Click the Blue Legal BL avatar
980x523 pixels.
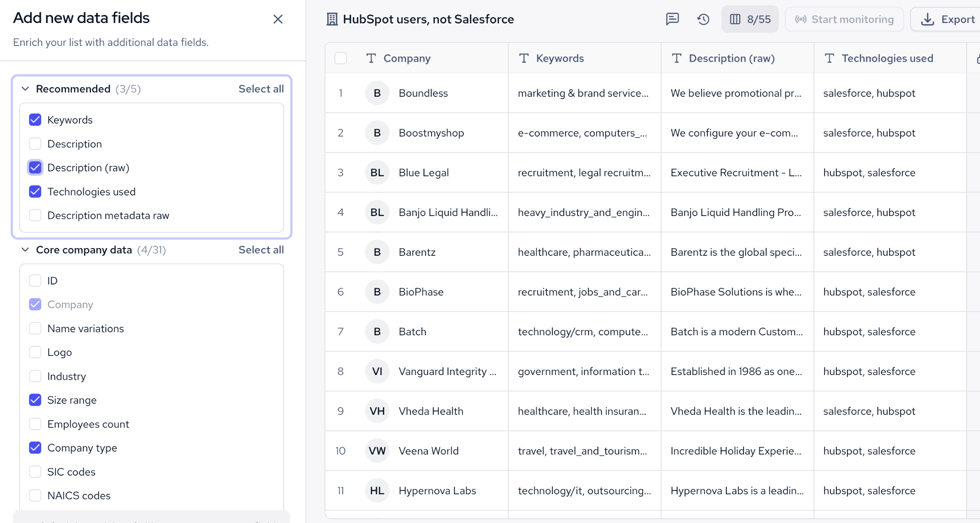pos(377,172)
